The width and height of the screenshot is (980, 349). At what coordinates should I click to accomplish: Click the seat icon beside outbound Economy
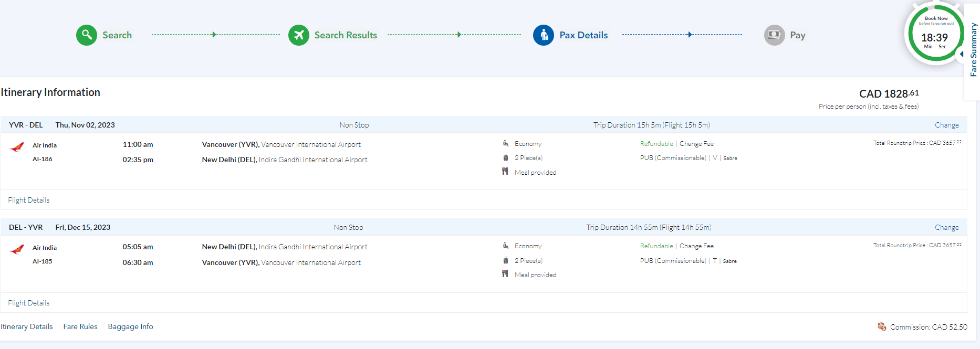[505, 143]
